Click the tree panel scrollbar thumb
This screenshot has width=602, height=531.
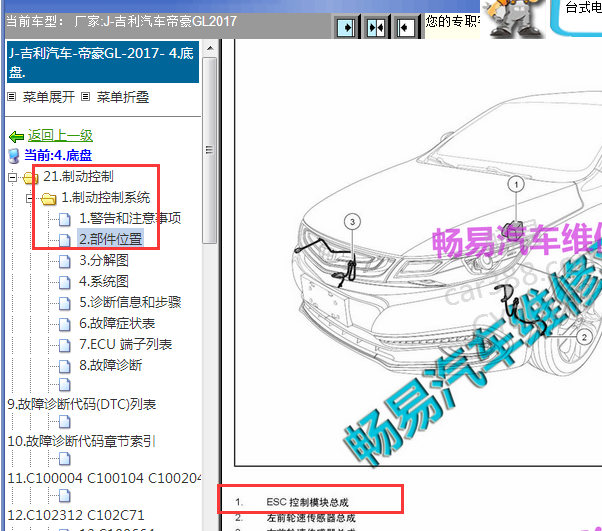click(x=210, y=150)
